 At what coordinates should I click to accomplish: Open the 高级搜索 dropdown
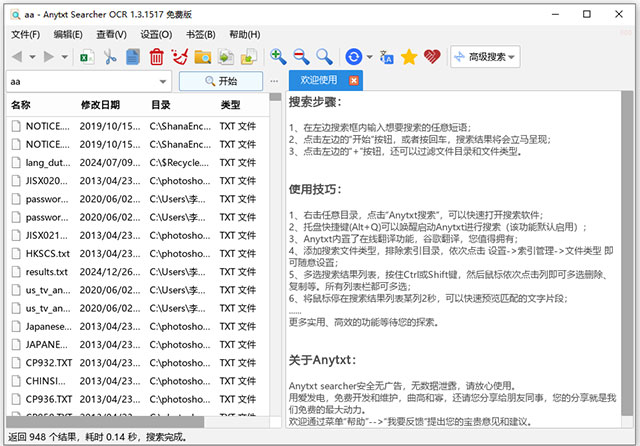point(485,57)
